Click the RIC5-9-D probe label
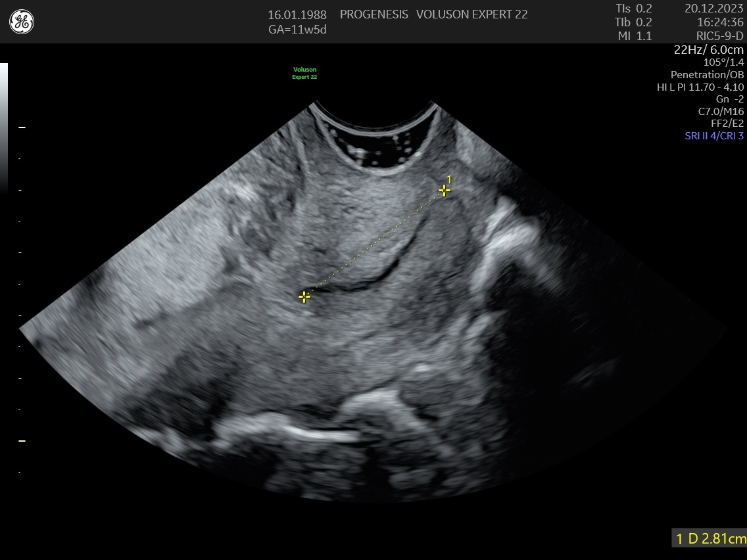Image resolution: width=747 pixels, height=560 pixels. tap(719, 36)
